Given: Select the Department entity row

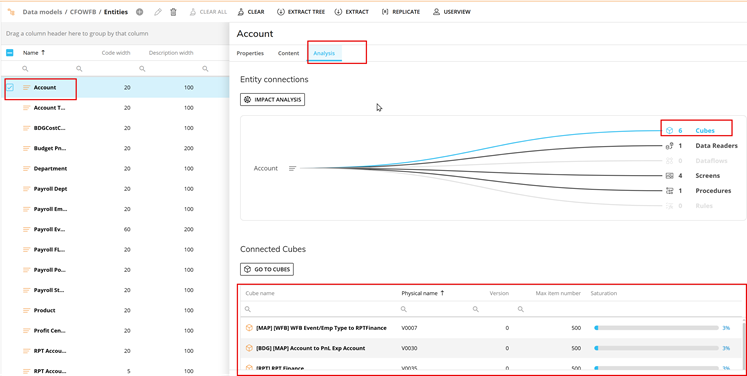Looking at the screenshot, I should (114, 169).
